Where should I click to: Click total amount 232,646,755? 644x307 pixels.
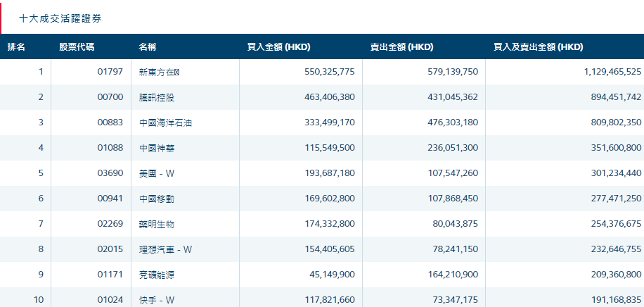616,249
